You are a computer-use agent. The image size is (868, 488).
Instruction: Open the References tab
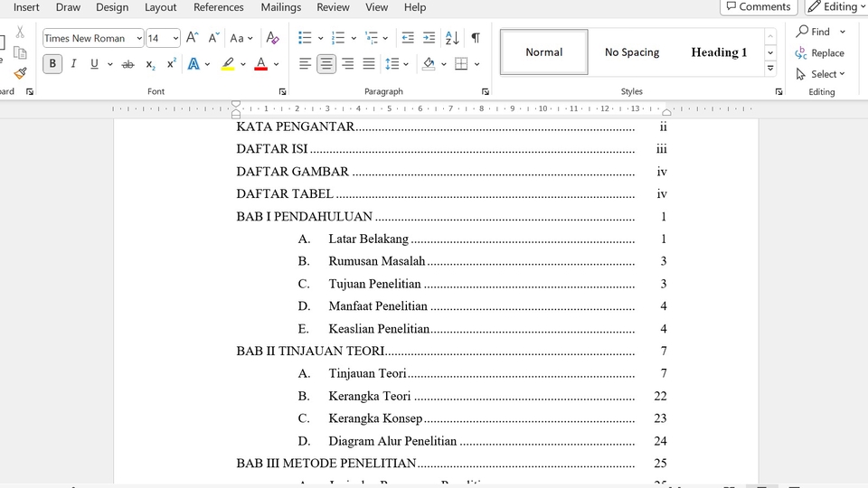tap(218, 7)
